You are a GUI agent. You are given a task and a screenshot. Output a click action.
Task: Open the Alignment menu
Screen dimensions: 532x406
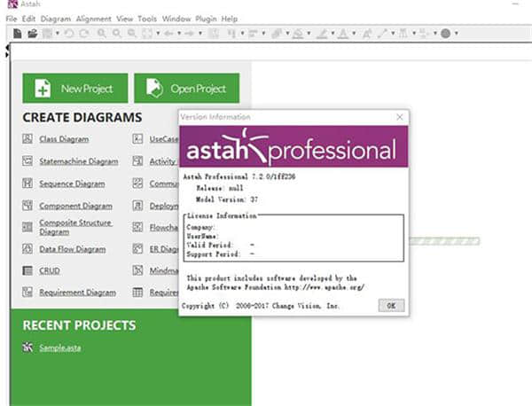(93, 19)
